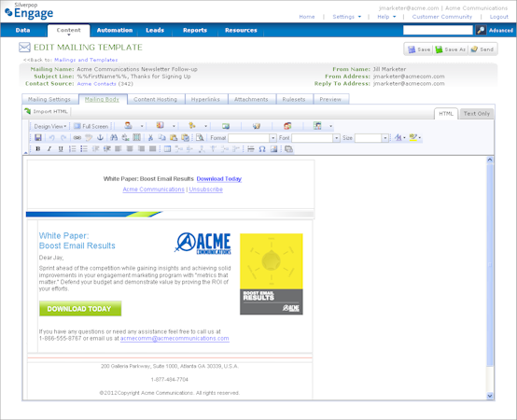The width and height of the screenshot is (517, 420).
Task: Expand the Help menu arrow
Action: (x=395, y=17)
